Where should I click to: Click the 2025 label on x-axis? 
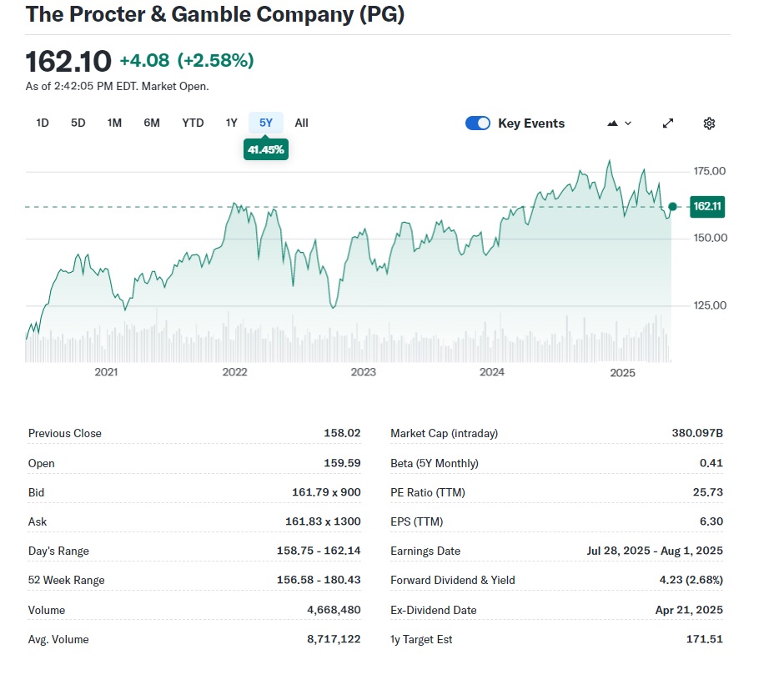[622, 372]
